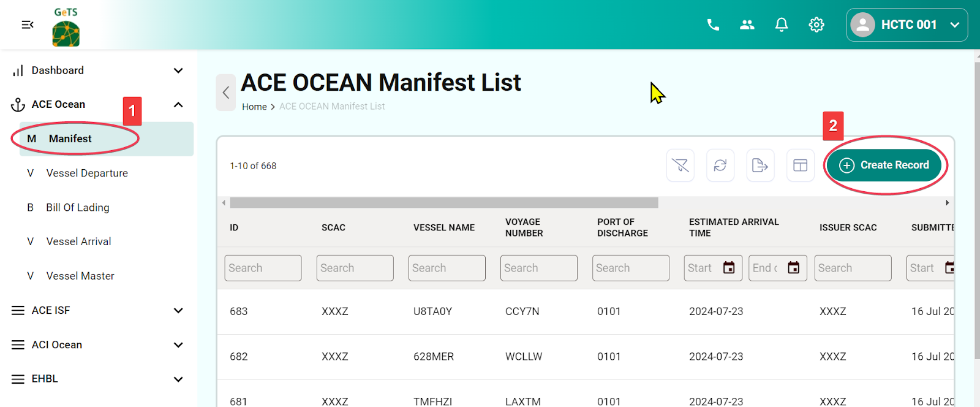Open estimated arrival Start date calendar

[x=729, y=268]
